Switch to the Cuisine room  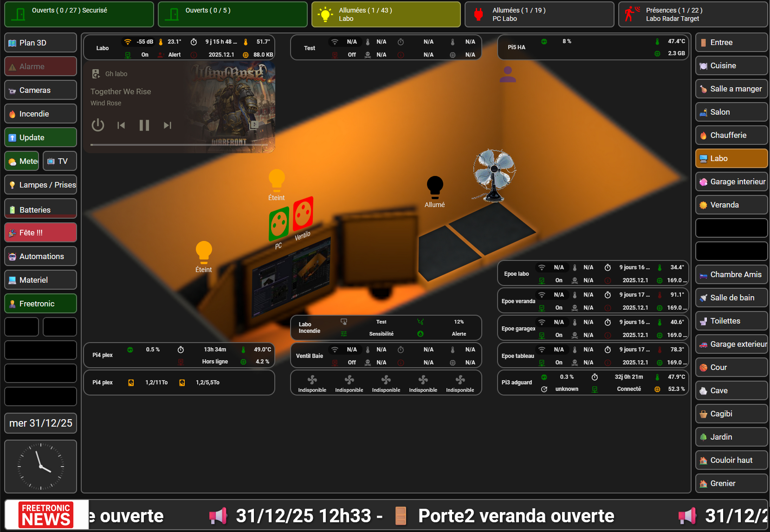point(731,65)
